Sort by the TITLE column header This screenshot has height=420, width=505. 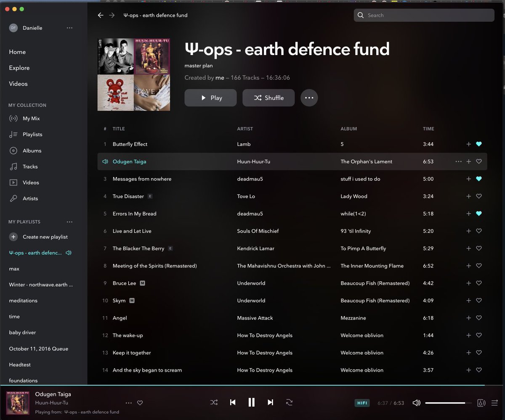[x=119, y=129]
